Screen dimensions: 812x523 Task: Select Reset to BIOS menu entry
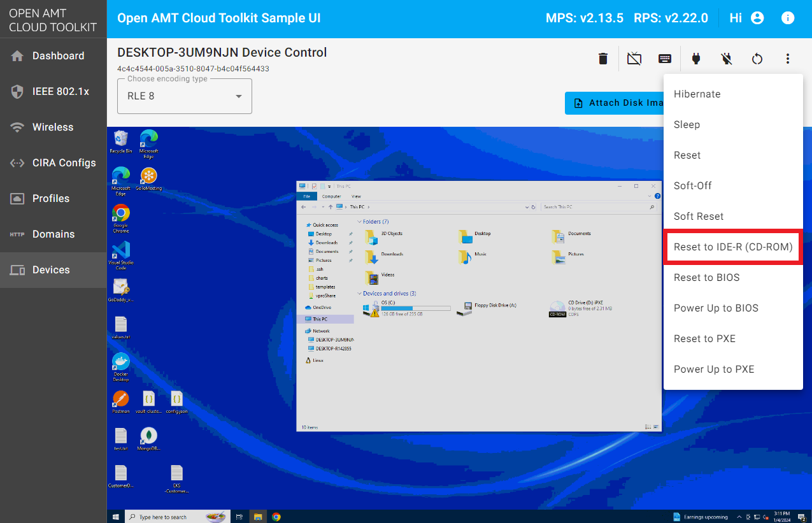click(707, 278)
